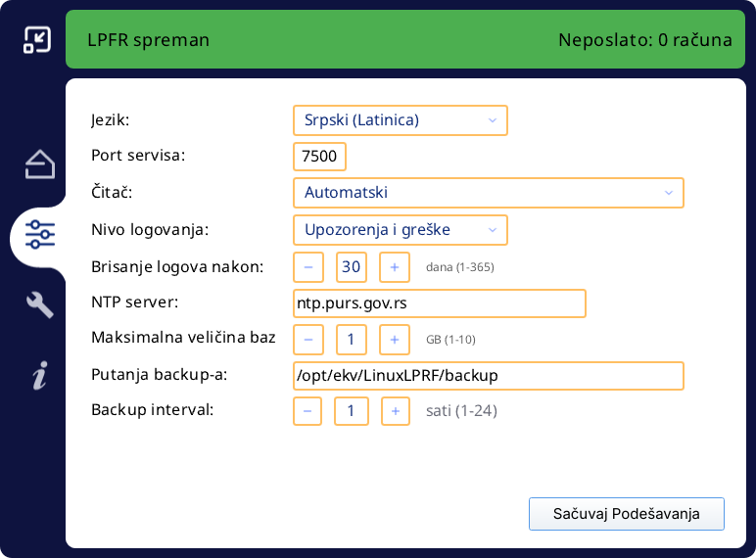Open the Home page from sidebar
The image size is (756, 558).
pyautogui.click(x=39, y=164)
